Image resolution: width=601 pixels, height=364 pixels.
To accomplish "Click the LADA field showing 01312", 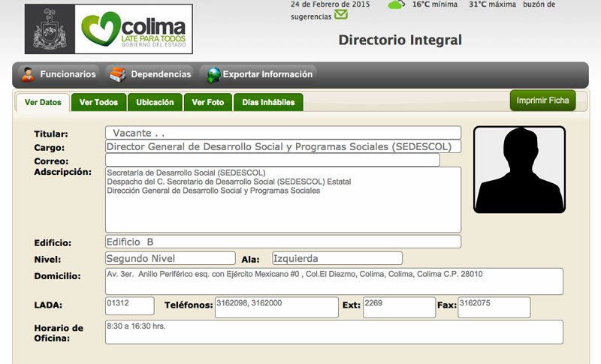I will tap(130, 305).
